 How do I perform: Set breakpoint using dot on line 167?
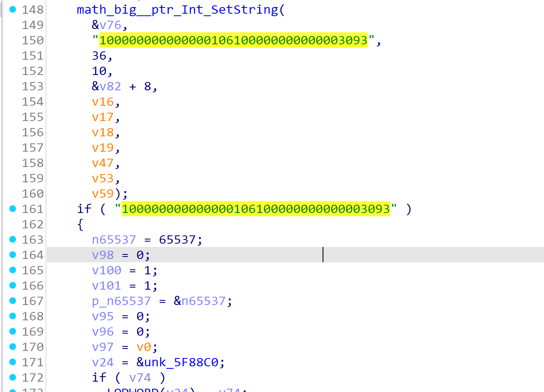click(13, 300)
